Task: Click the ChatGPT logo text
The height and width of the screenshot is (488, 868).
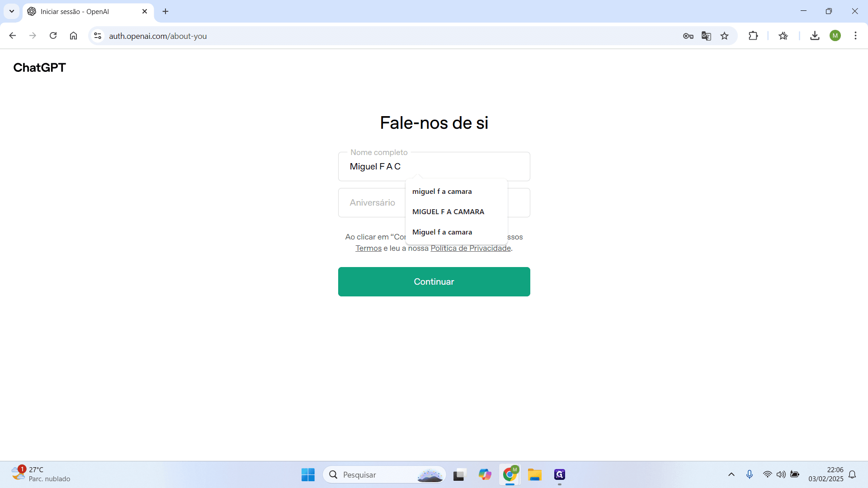Action: (40, 68)
